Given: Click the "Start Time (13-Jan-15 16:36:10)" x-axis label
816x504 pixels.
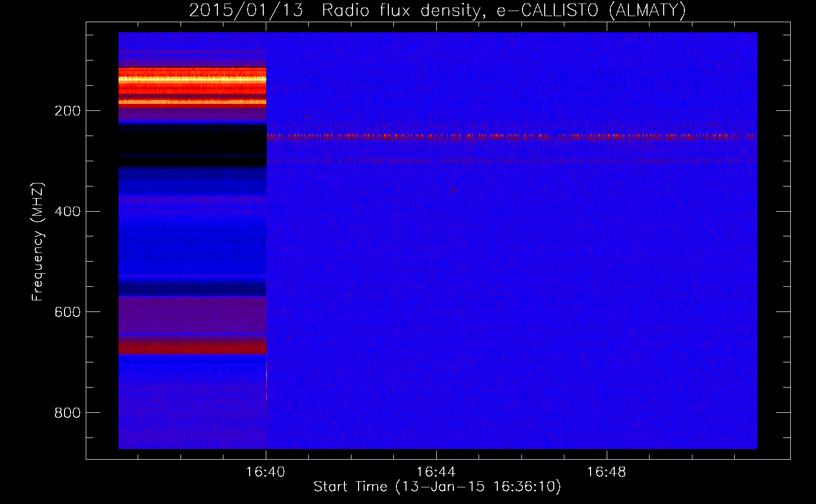Looking at the screenshot, I should (x=437, y=487).
